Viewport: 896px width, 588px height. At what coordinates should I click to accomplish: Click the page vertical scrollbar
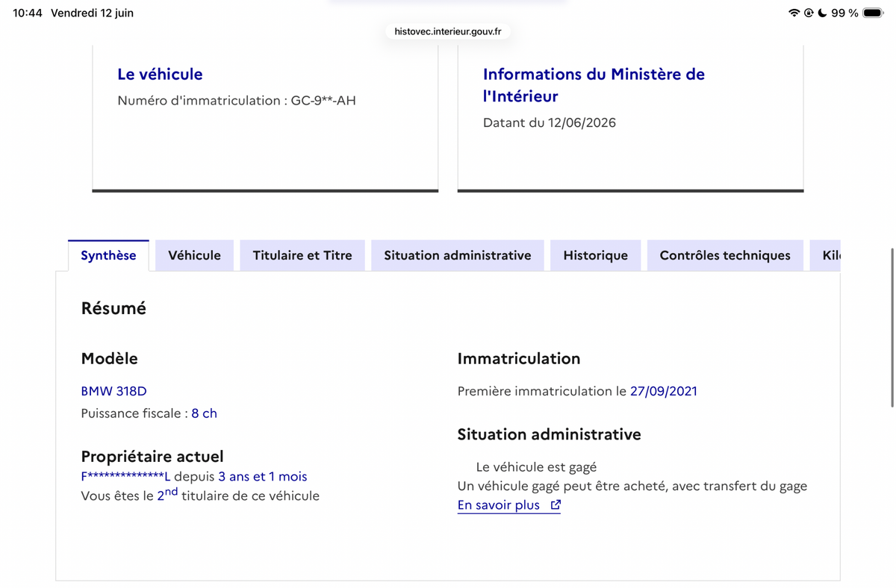pos(892,328)
